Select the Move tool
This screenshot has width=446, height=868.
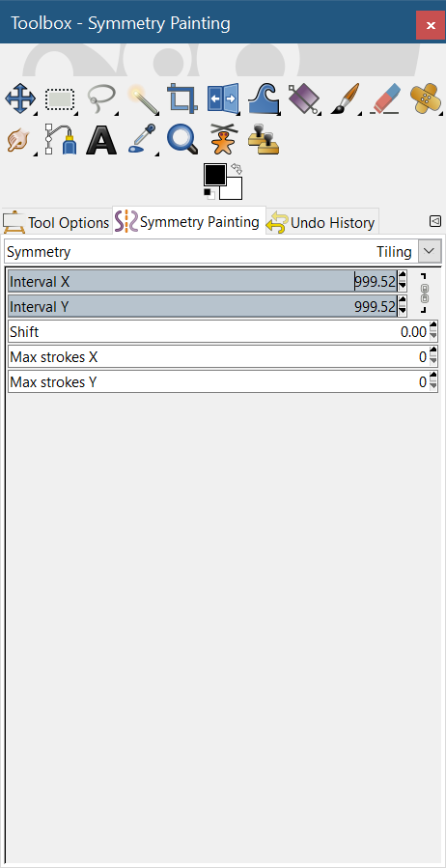(20, 99)
